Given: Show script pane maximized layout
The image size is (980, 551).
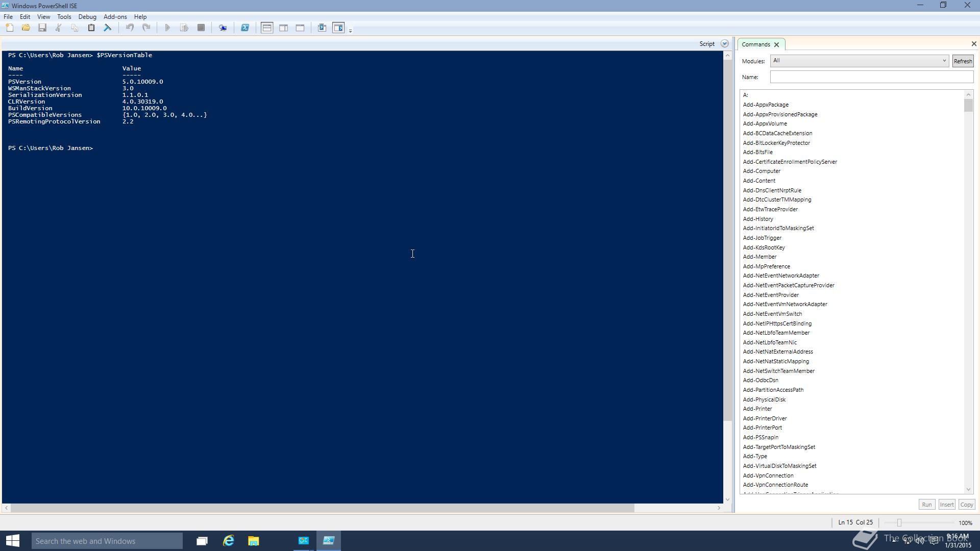Looking at the screenshot, I should click(x=300, y=28).
